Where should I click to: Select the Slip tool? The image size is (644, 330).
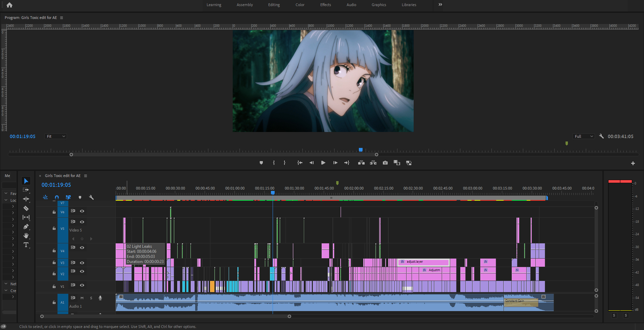[26, 217]
